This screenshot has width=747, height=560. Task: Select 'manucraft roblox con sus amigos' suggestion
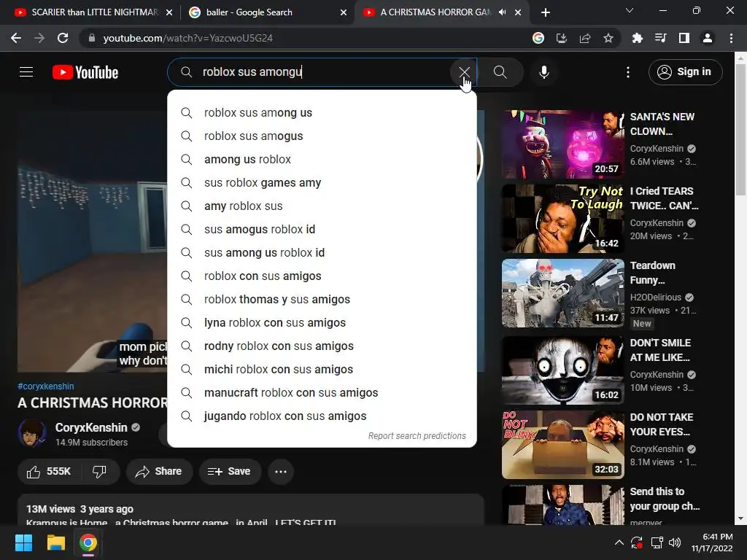[322, 393]
